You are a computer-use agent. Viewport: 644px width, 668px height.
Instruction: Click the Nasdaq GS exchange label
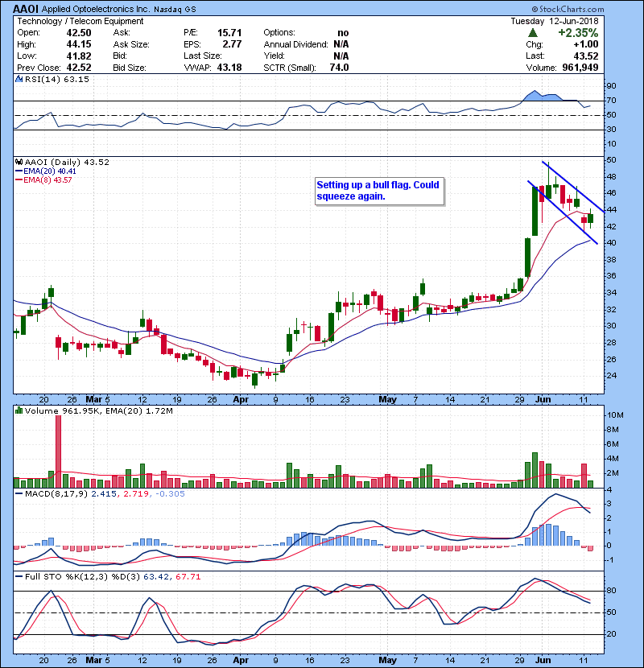coord(175,10)
